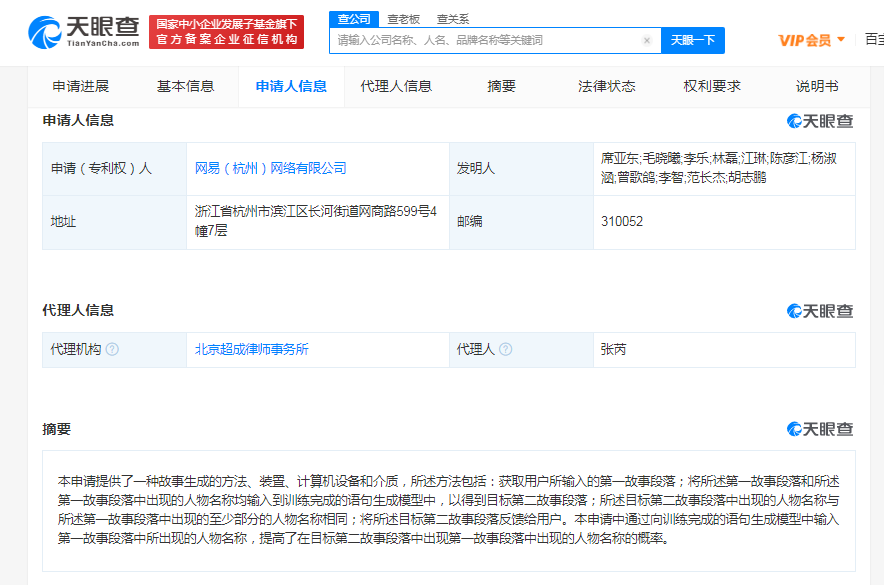This screenshot has width=884, height=585.
Task: Switch to 权利要求 tab
Action: pyautogui.click(x=712, y=86)
